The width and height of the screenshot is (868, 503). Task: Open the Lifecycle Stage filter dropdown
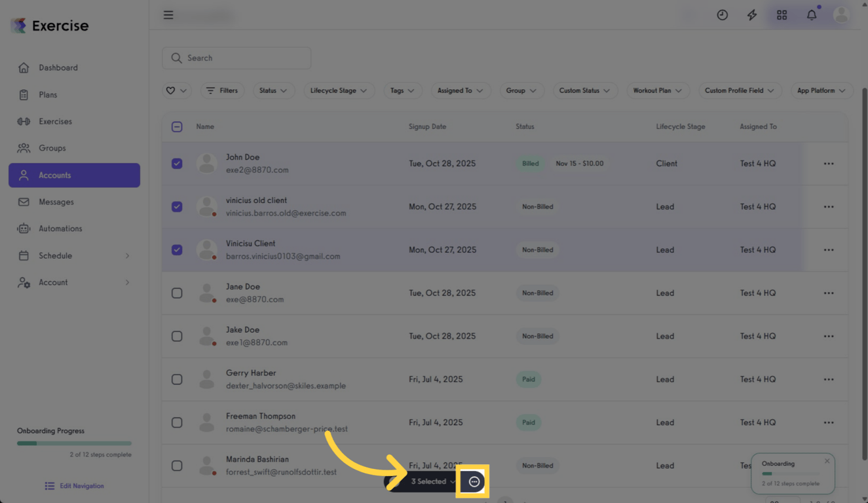click(x=339, y=90)
